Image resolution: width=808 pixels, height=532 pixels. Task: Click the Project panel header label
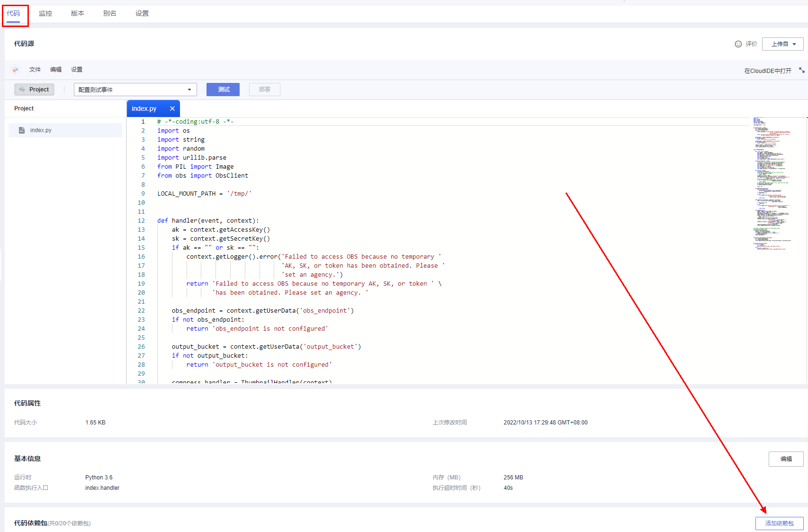[x=24, y=108]
